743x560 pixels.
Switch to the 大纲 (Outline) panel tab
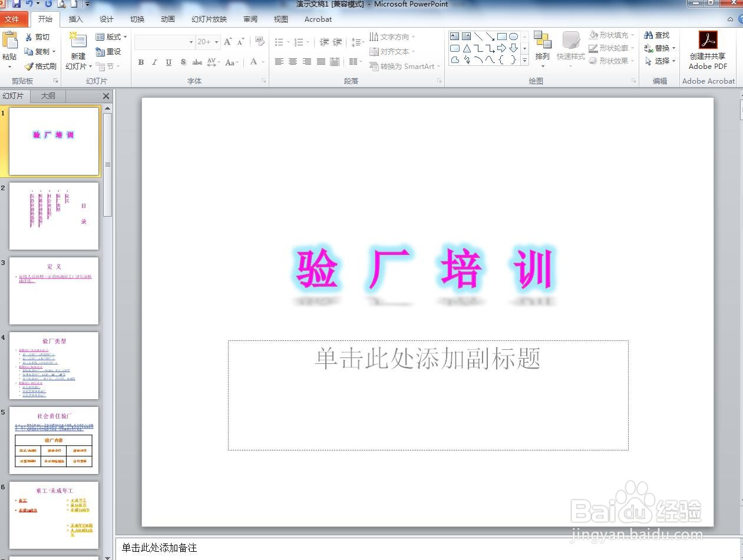pos(47,95)
